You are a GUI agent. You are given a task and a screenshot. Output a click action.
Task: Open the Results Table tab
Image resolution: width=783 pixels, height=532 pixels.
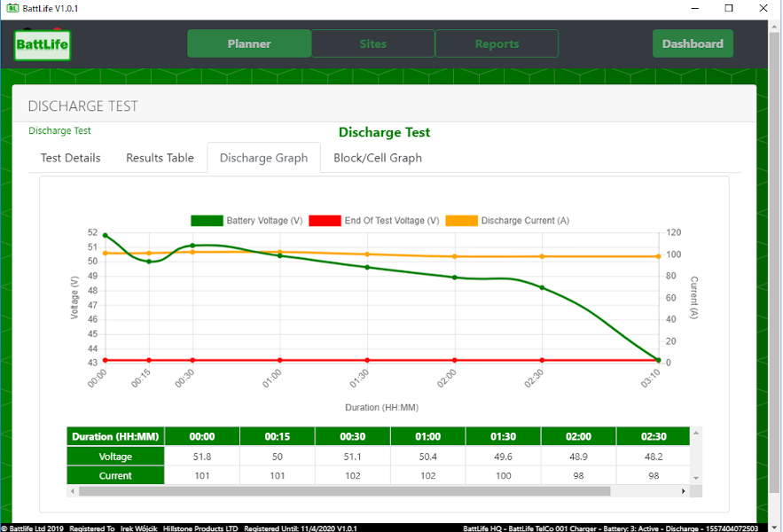pyautogui.click(x=160, y=158)
